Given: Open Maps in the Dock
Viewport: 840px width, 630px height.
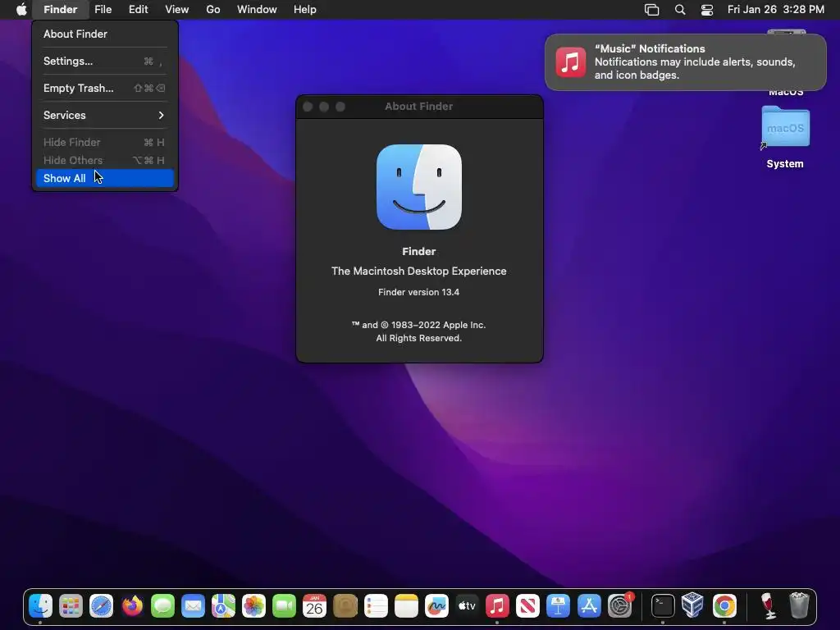Looking at the screenshot, I should [x=223, y=606].
